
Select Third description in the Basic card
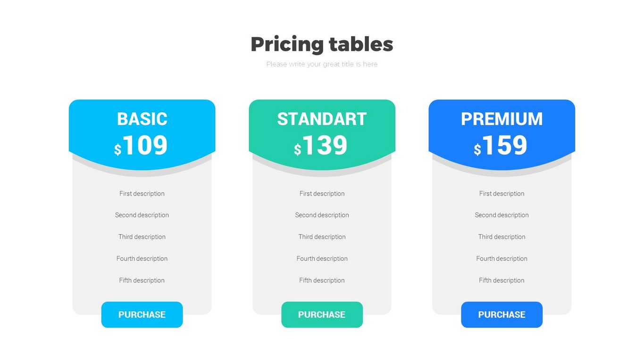pyautogui.click(x=142, y=237)
